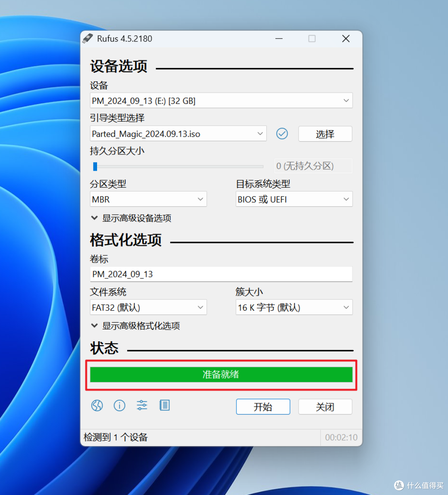Viewport: 448px width, 495px height.
Task: Click the 0 (无持久分区) size field
Action: [313, 166]
